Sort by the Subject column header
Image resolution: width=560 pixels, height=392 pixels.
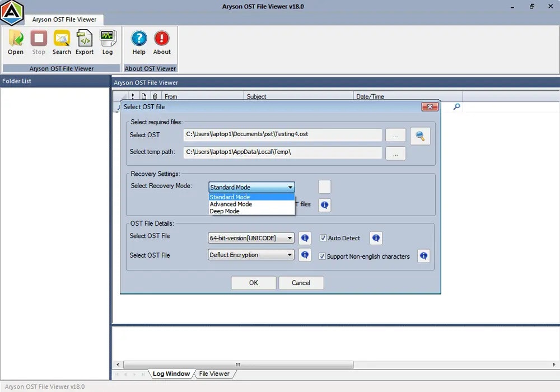[x=298, y=96]
